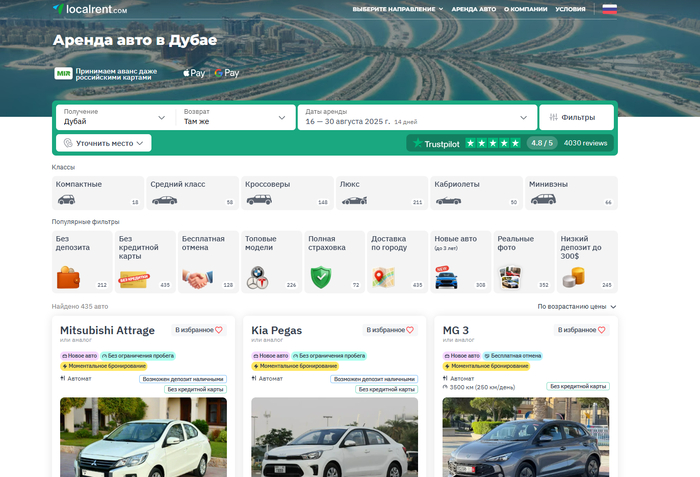Viewport: 700px width, 477px height.
Task: Click Возможен депозит наличными on Kia Pegas
Action: (374, 379)
